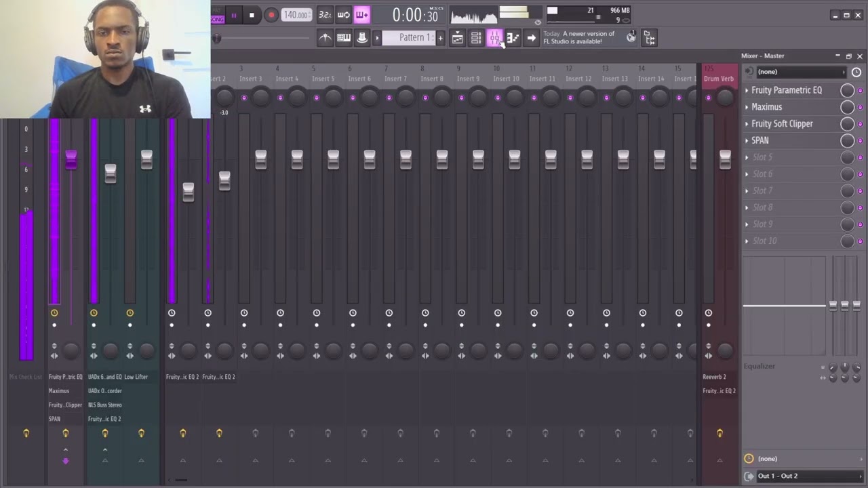Click the 140.000 tempo field

pyautogui.click(x=296, y=15)
